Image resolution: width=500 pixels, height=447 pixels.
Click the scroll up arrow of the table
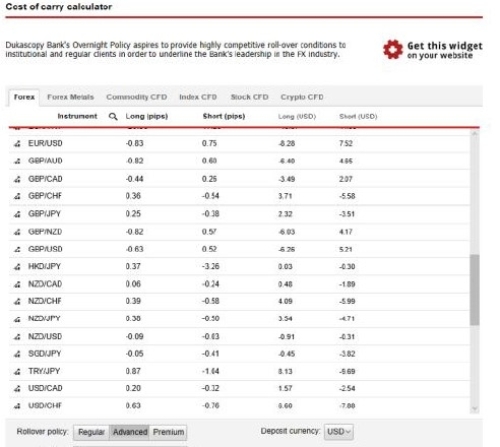[475, 133]
